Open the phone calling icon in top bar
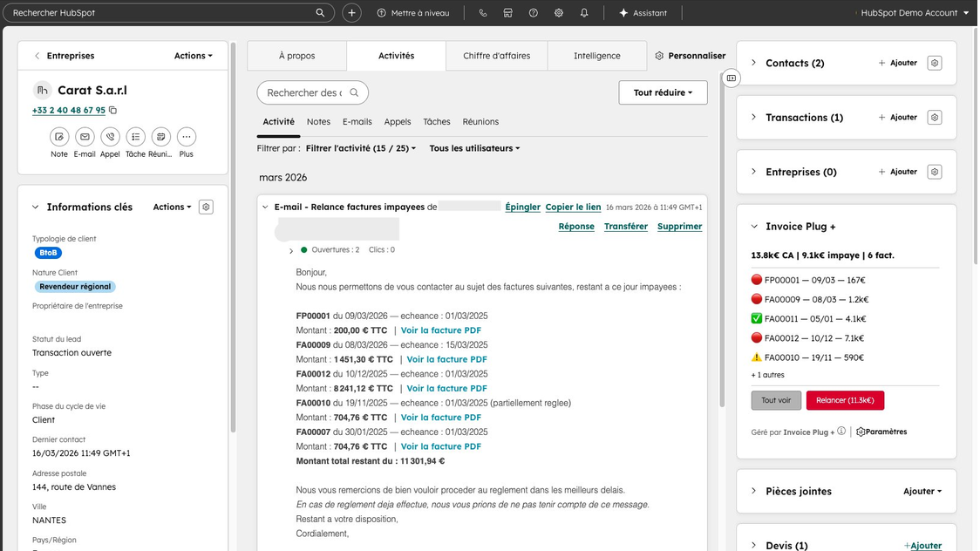 (482, 12)
